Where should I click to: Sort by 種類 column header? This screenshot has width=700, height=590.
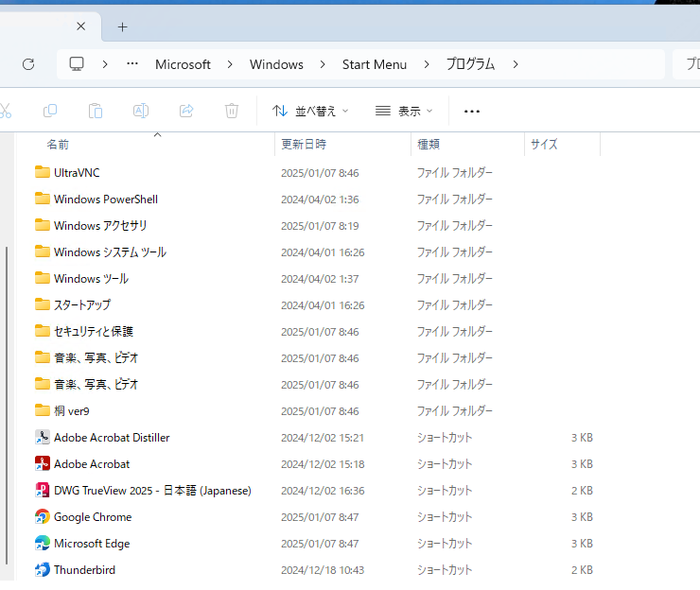tap(429, 144)
